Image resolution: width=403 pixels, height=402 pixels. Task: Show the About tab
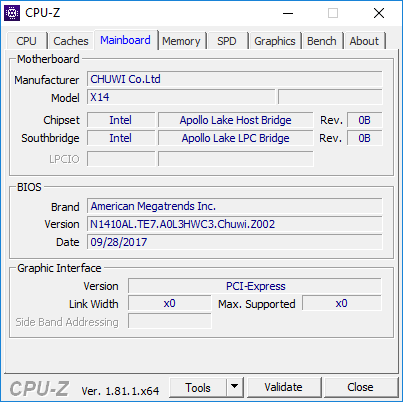(x=364, y=41)
